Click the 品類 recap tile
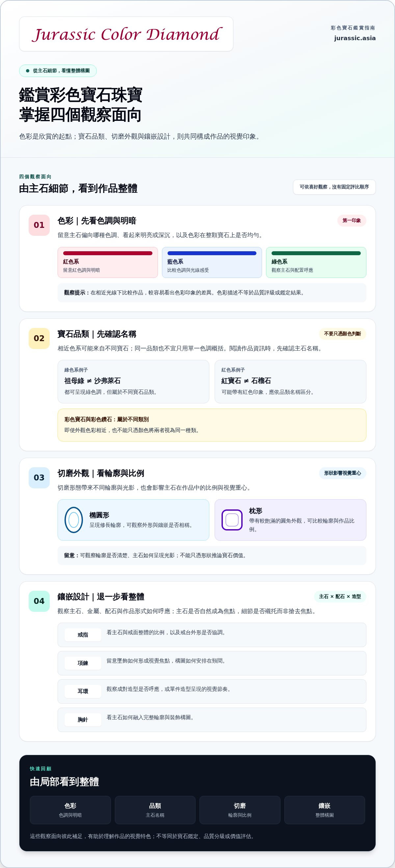The image size is (395, 868). click(x=155, y=810)
